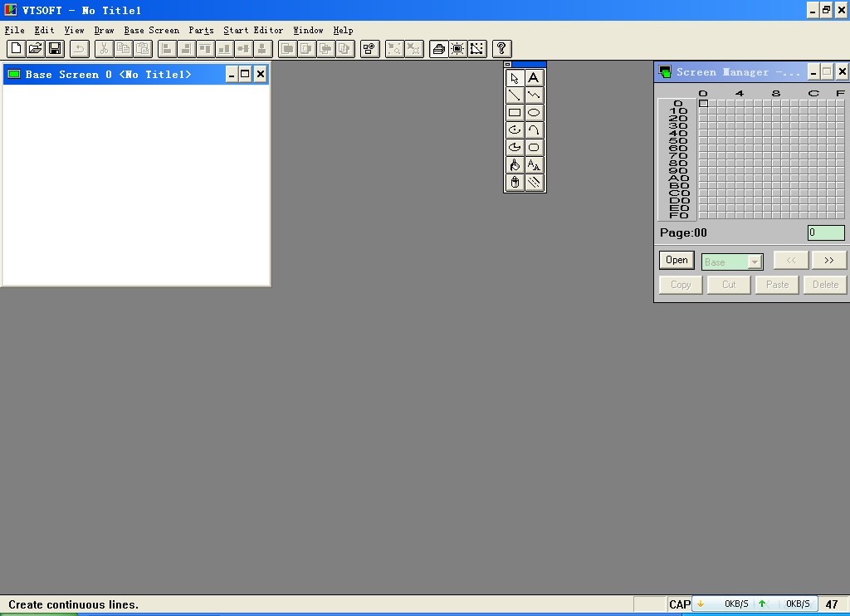
Task: Go to next page with >> button
Action: point(828,261)
